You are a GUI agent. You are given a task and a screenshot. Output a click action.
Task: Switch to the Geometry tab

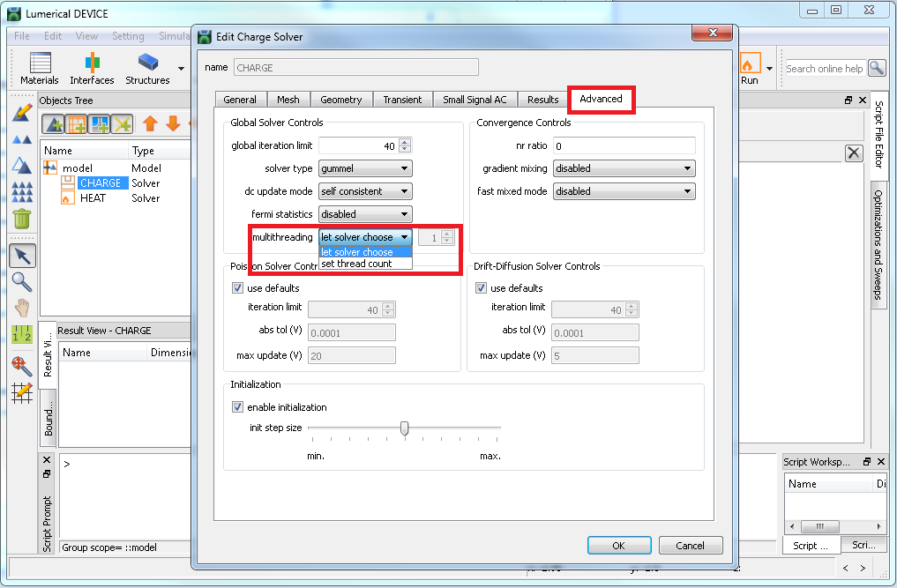(x=341, y=100)
